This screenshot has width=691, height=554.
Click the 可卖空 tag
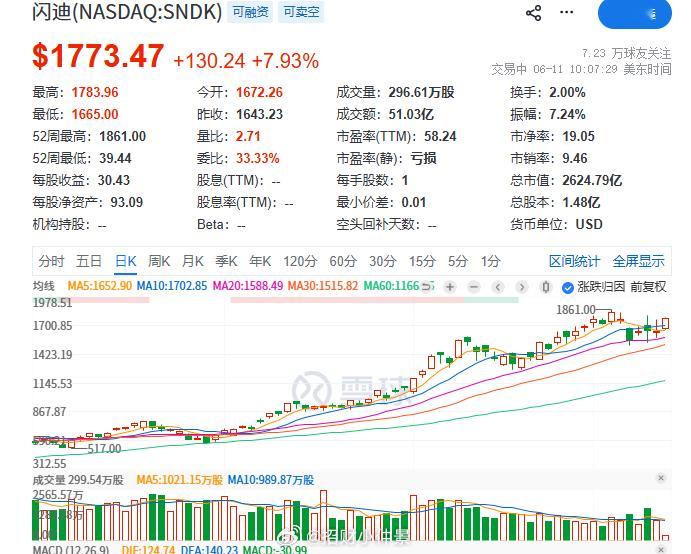301,12
